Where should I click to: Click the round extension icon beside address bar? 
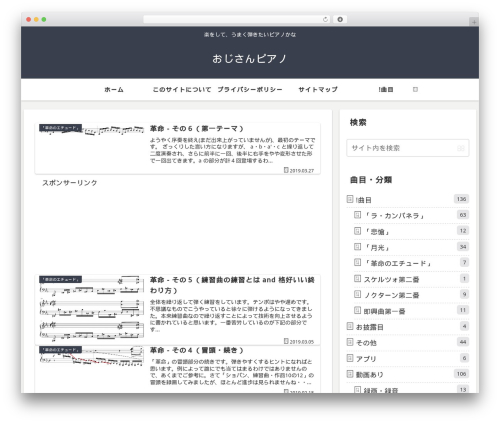click(x=340, y=19)
